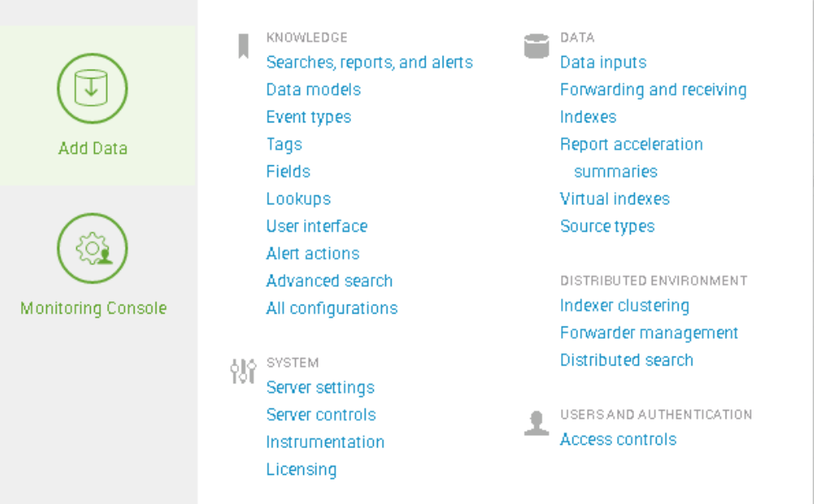The image size is (814, 504).
Task: Click the Users and Authentication person icon
Action: pyautogui.click(x=536, y=423)
